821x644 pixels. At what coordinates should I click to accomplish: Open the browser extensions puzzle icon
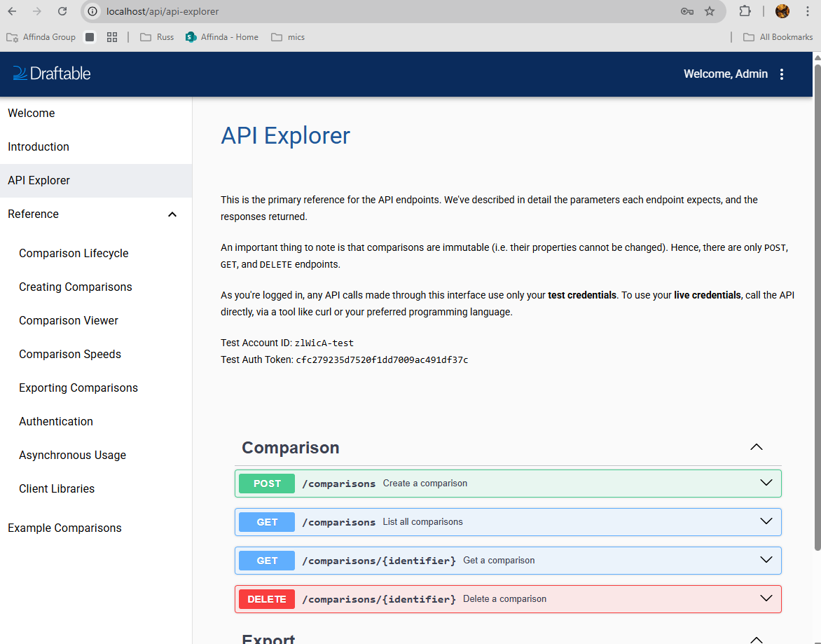pos(745,11)
